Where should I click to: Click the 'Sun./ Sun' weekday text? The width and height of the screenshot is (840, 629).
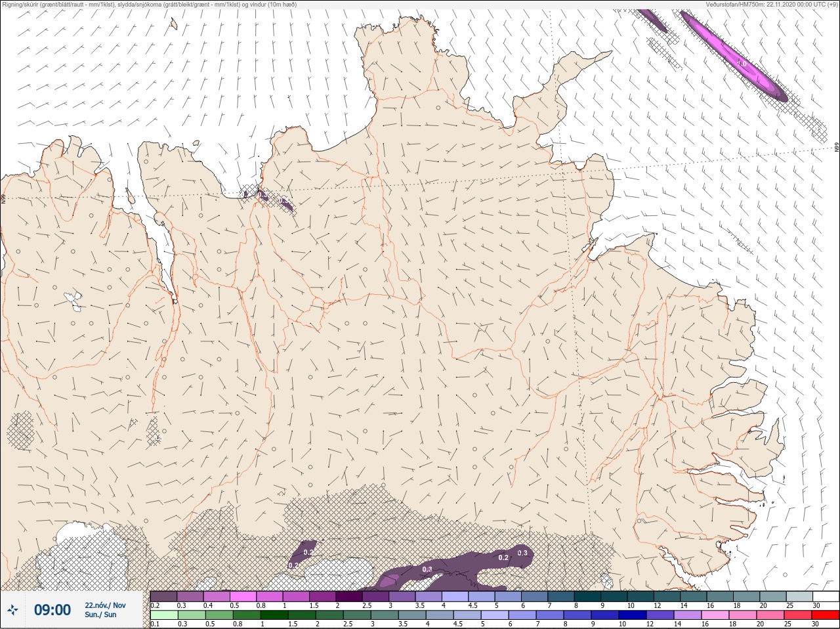coord(100,615)
